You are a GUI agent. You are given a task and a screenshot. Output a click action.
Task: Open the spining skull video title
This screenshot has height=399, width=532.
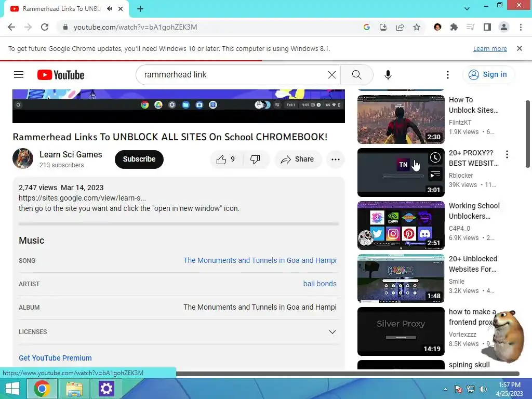point(469,365)
